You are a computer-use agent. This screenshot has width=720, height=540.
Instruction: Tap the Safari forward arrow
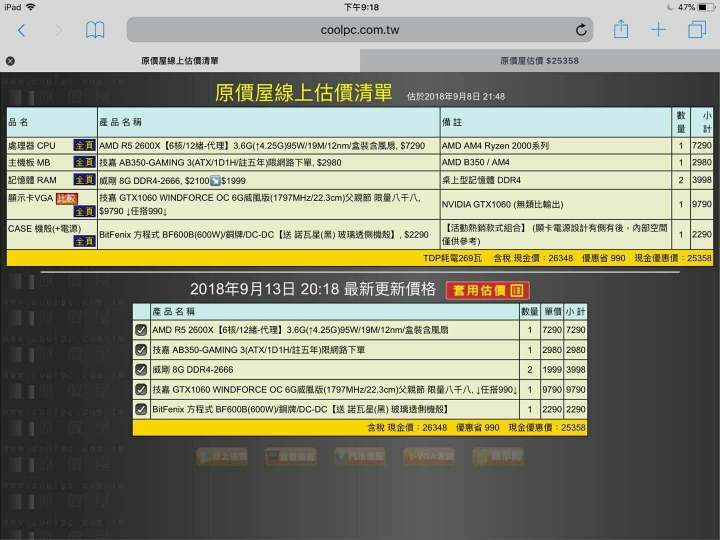58,30
